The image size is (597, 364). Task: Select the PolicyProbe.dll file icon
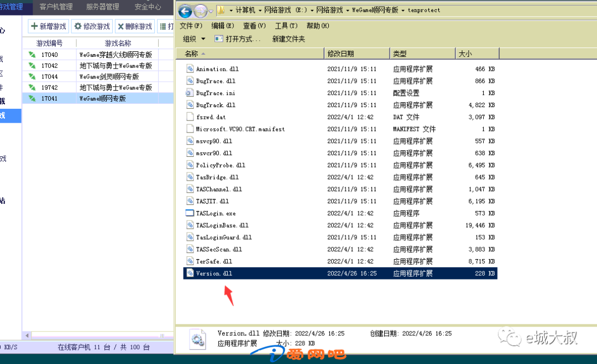coord(190,165)
